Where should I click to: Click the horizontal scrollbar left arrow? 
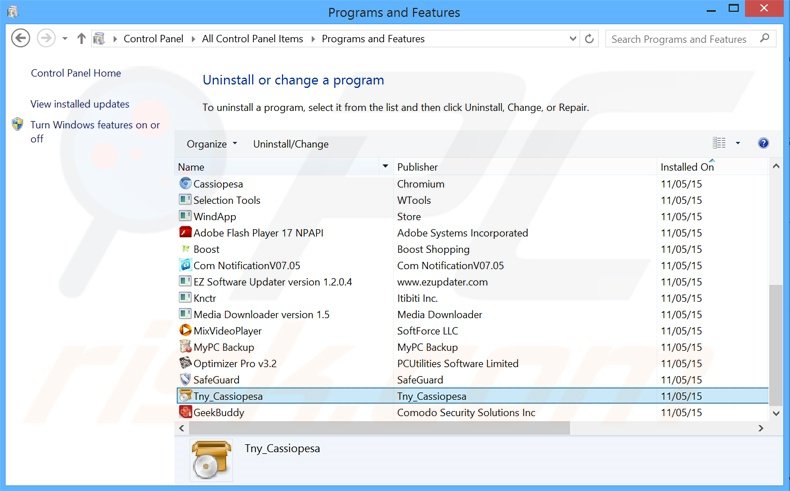182,428
